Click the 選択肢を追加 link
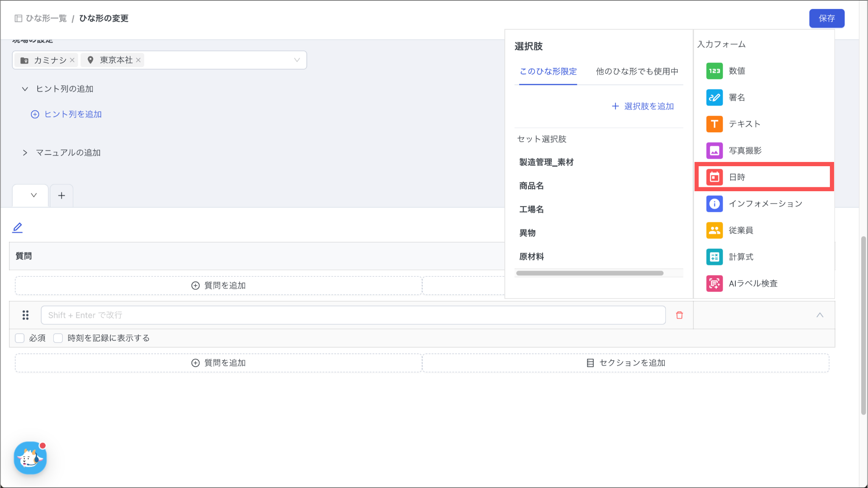This screenshot has height=488, width=868. coord(643,106)
